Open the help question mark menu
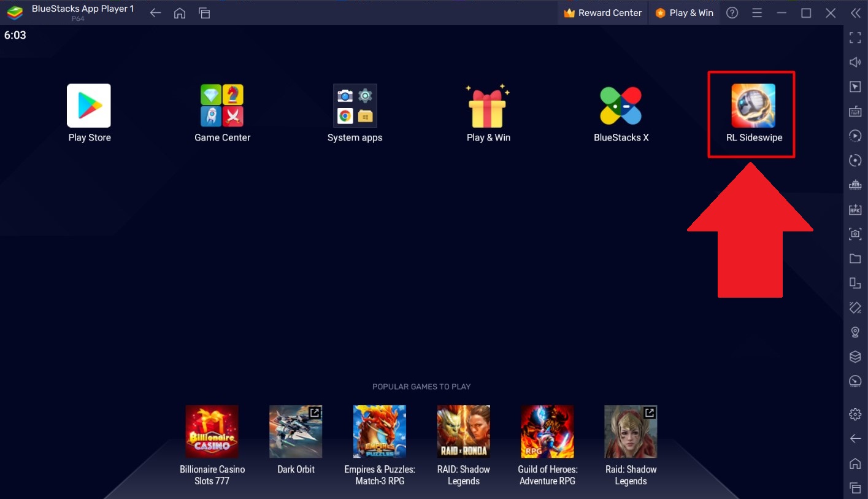 732,13
